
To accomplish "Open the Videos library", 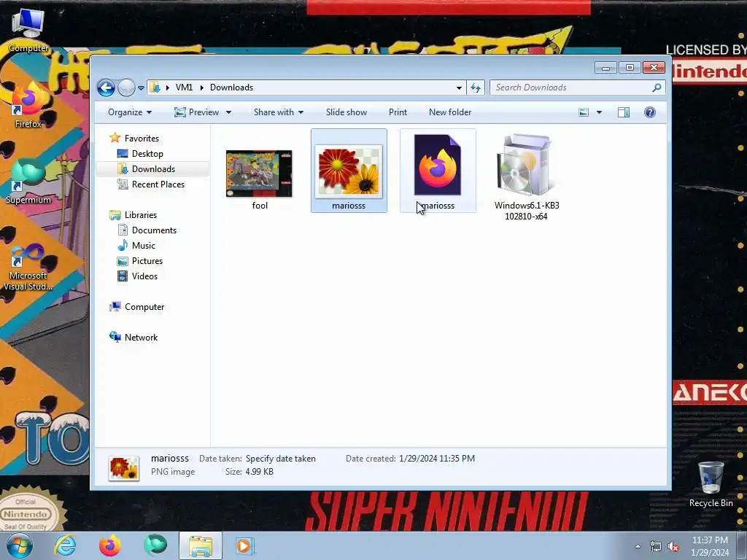I will (x=144, y=276).
